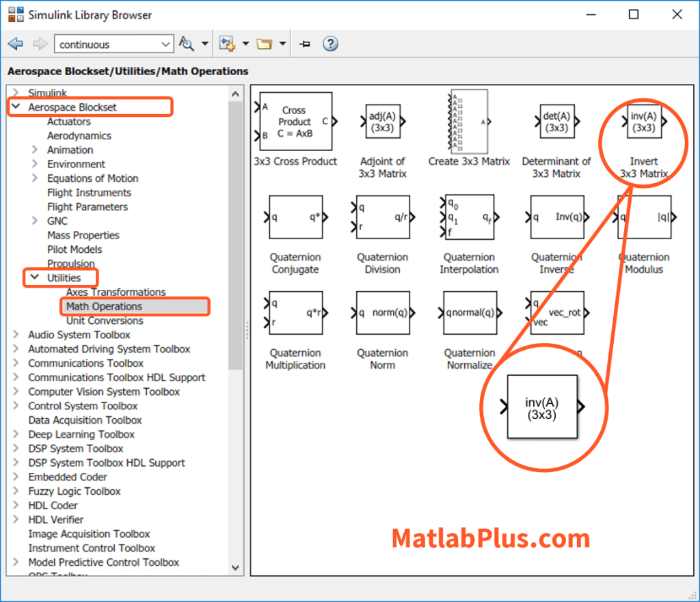Image resolution: width=700 pixels, height=602 pixels.
Task: Select the vec_rot Quaternion Rotation block
Action: [x=557, y=313]
